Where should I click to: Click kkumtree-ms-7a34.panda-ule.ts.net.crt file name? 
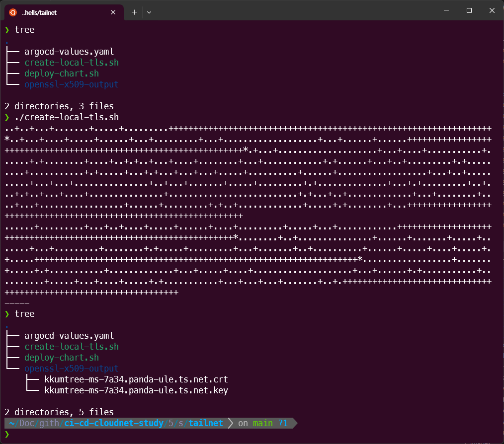click(x=136, y=379)
